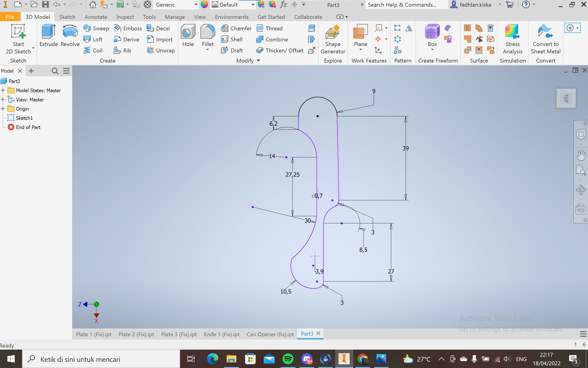
Task: Open Thicken/ Offset tool
Action: [280, 50]
